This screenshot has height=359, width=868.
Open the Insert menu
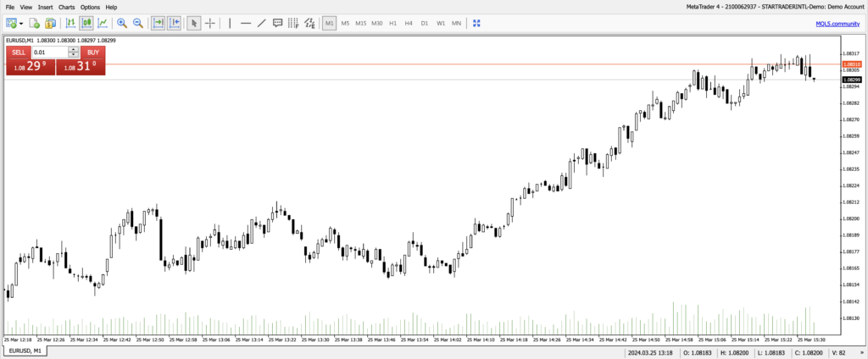45,7
